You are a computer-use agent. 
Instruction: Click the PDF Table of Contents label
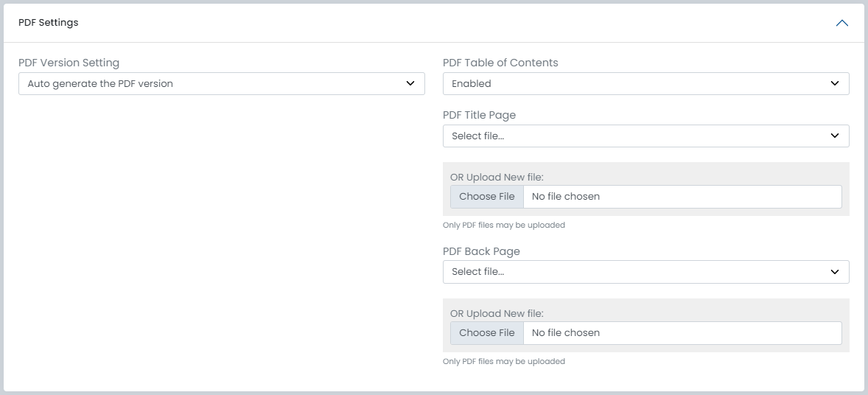[x=500, y=63]
